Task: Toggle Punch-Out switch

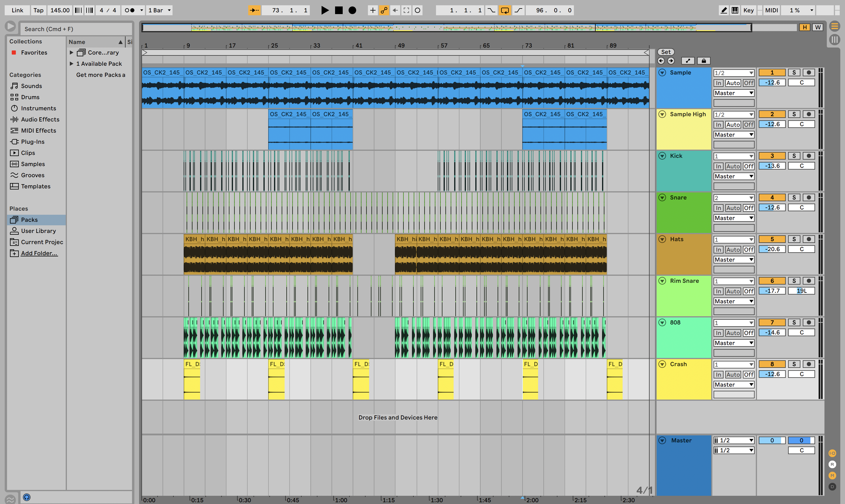Action: click(x=518, y=10)
